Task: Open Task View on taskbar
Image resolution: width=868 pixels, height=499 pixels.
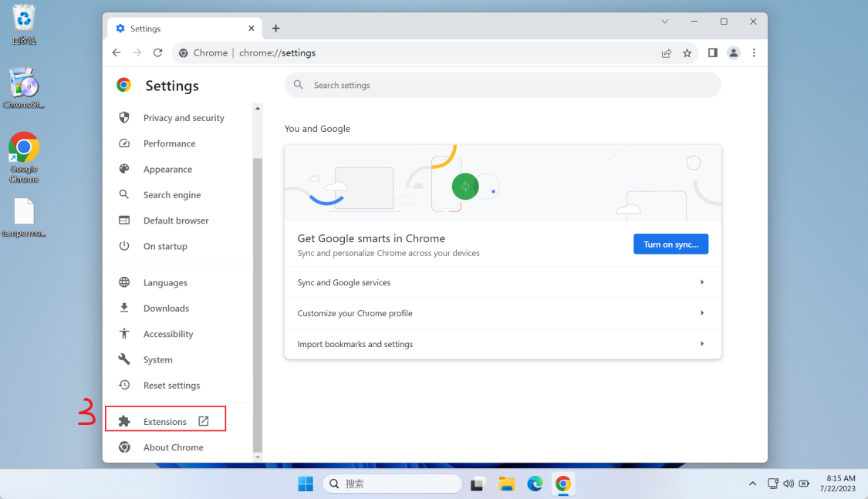Action: point(478,484)
